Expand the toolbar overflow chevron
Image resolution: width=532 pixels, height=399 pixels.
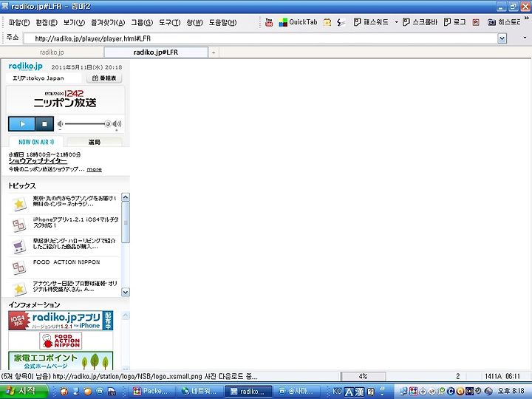coord(527,17)
